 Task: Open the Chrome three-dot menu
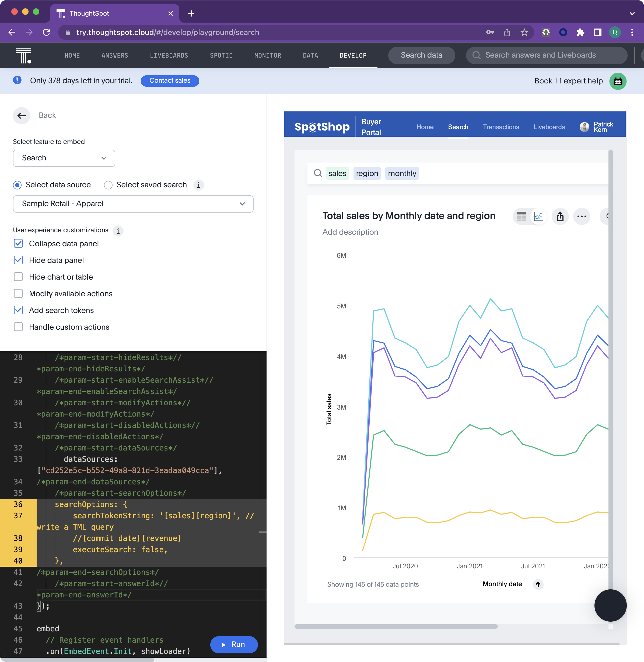pyautogui.click(x=632, y=32)
